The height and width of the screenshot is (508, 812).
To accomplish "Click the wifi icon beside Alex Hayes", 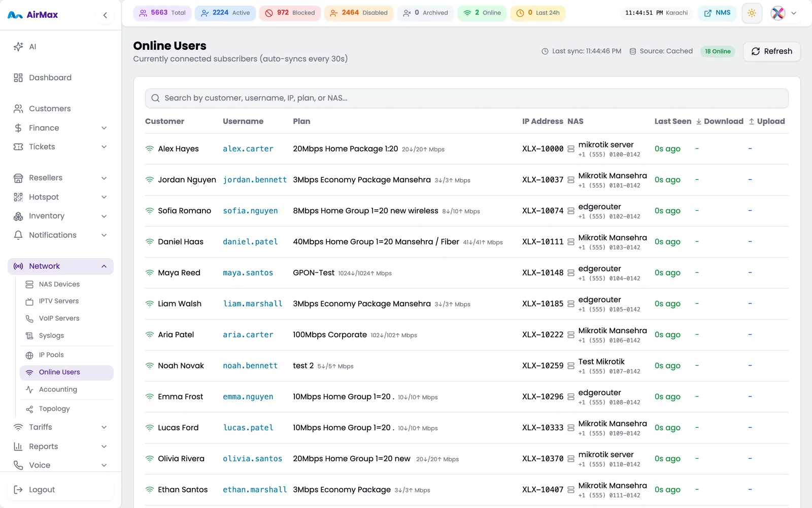I will click(150, 149).
